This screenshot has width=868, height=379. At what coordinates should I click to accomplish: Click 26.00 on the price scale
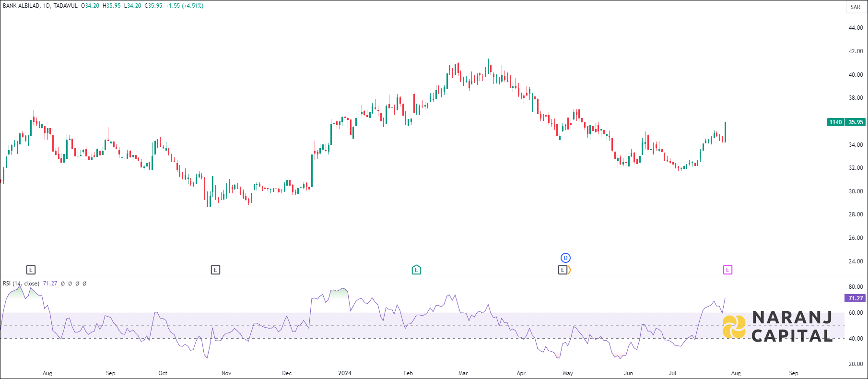pos(856,238)
